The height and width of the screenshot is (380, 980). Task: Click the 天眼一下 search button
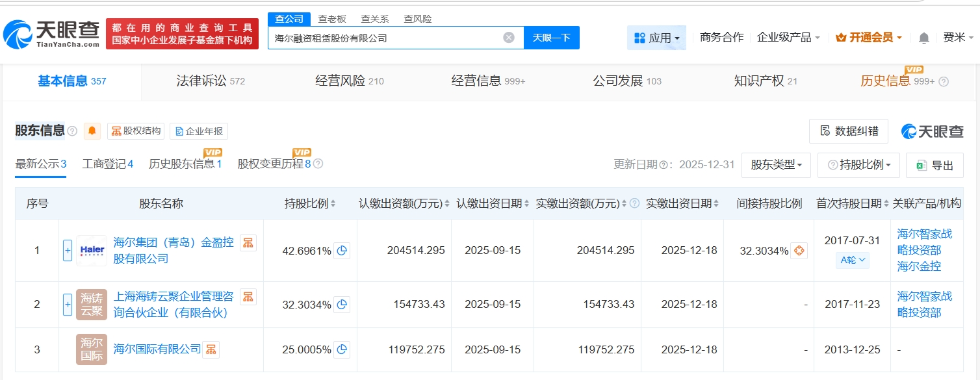(x=552, y=38)
